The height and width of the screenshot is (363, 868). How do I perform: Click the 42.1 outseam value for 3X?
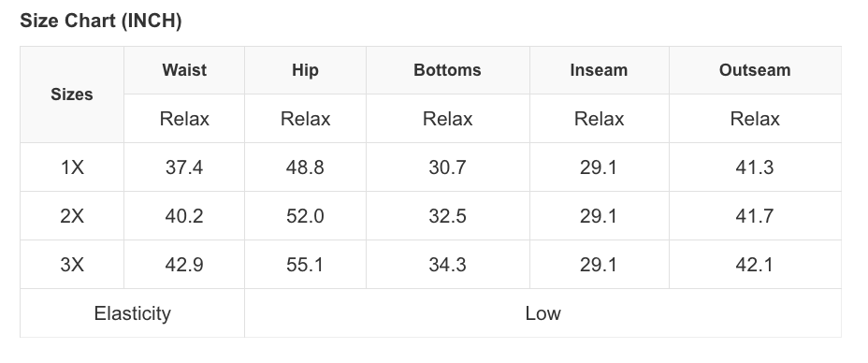pos(755,265)
